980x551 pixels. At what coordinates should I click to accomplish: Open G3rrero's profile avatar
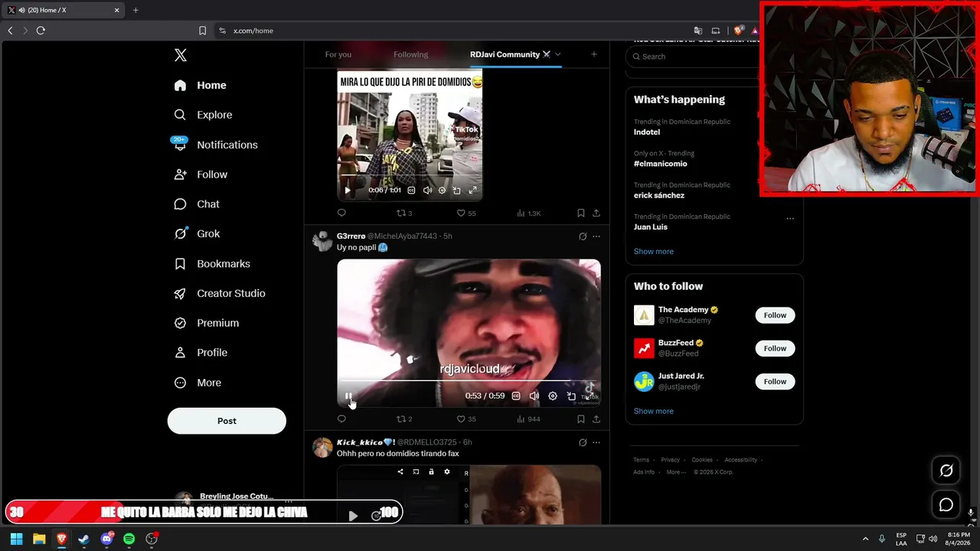tap(322, 241)
